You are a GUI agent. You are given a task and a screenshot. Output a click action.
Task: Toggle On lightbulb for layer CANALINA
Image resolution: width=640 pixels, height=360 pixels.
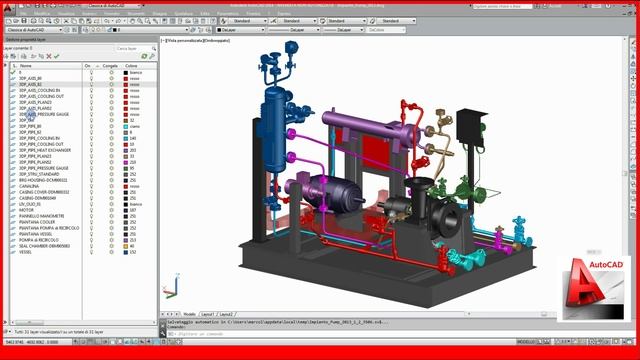click(91, 186)
